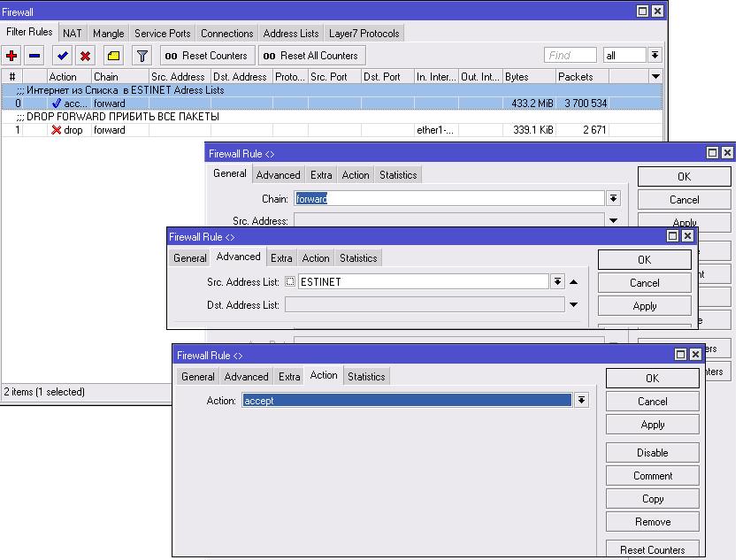Click the Remove button
This screenshot has width=743, height=560.
point(653,522)
